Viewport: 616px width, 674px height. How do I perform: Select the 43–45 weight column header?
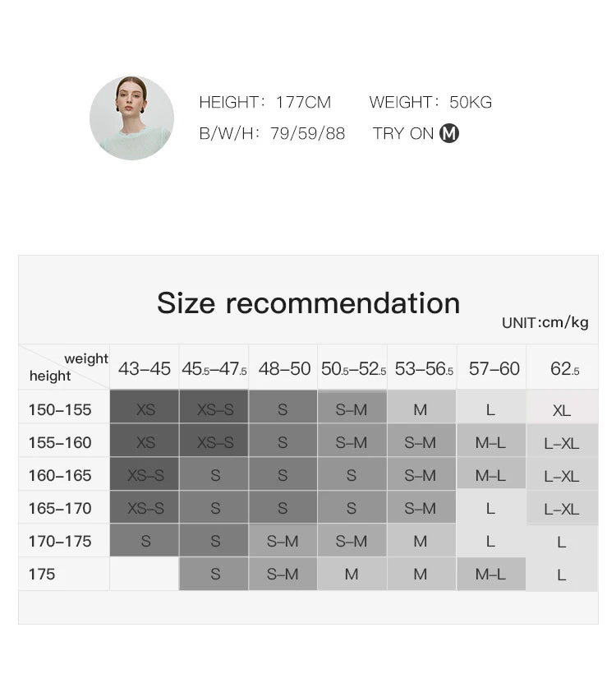coord(145,369)
